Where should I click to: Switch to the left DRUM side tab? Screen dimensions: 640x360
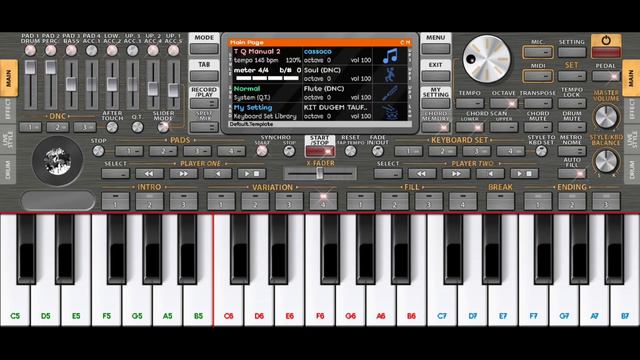pos(8,170)
